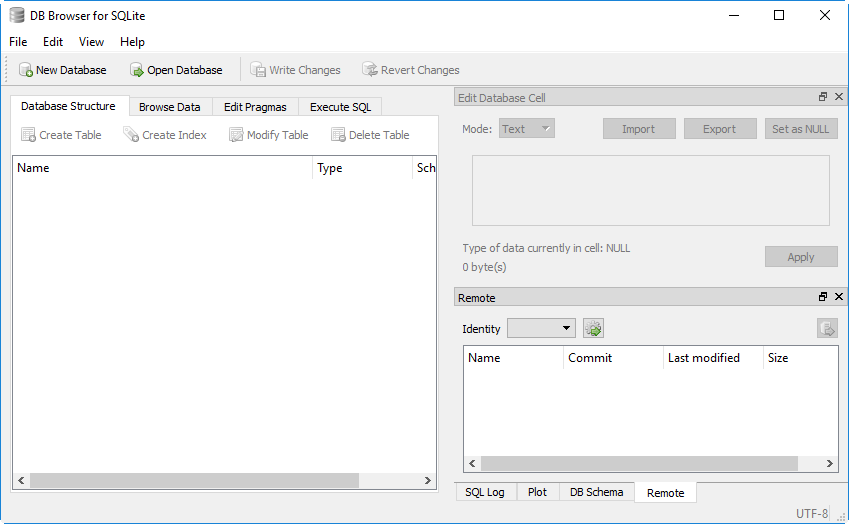849x524 pixels.
Task: Click the Delete Table icon
Action: point(339,135)
